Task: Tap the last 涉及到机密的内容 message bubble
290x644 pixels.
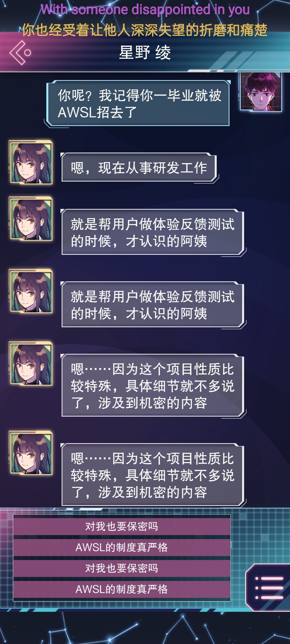Action: [153, 475]
